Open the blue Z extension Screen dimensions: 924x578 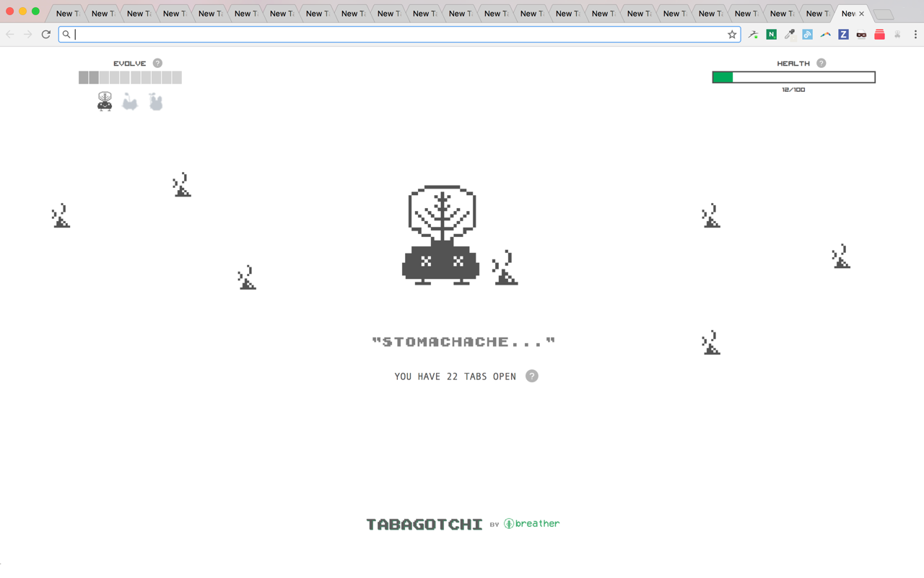tap(843, 34)
